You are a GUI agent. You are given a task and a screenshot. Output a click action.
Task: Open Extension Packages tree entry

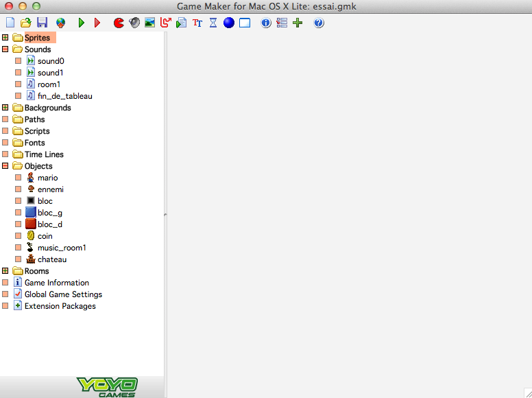click(x=60, y=306)
